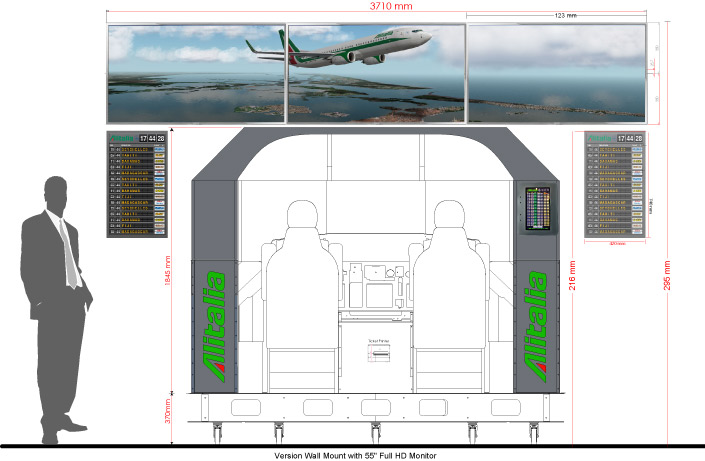Select the center console instrument panel
This screenshot has height=461, width=705.
375,287
